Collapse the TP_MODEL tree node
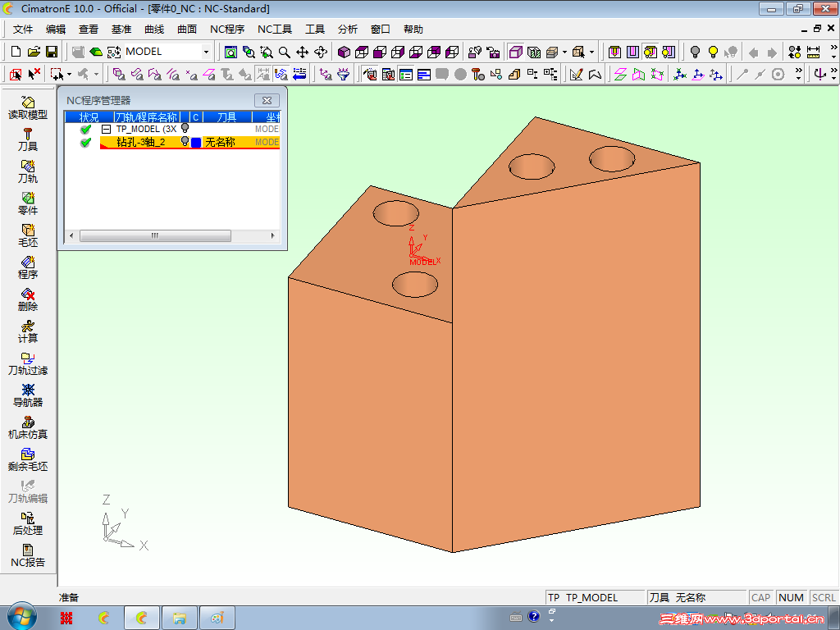The image size is (840, 630). coord(106,129)
